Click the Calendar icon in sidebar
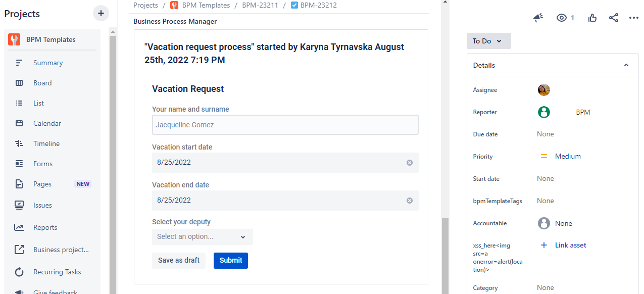This screenshot has height=294, width=644. point(19,123)
